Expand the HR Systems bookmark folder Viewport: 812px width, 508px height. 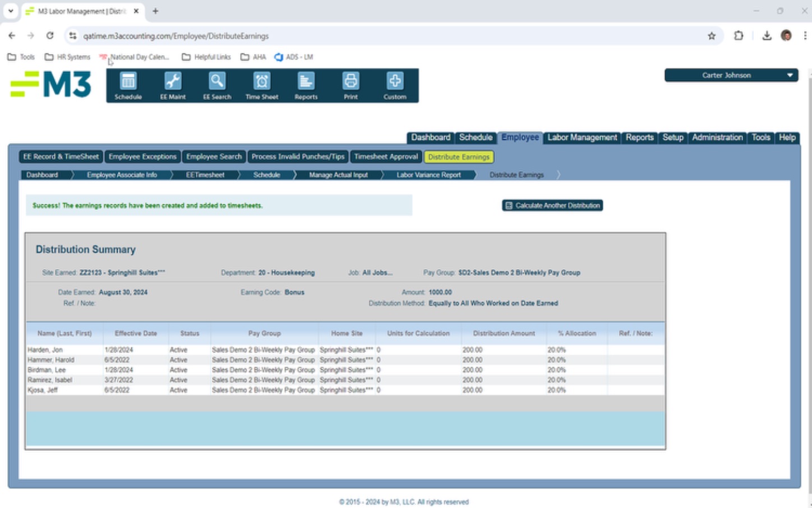point(67,57)
